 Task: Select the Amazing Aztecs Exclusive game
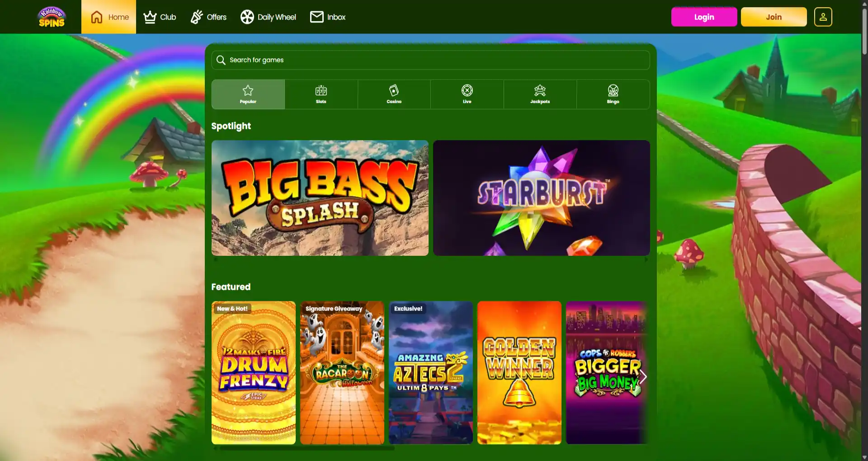coord(430,372)
